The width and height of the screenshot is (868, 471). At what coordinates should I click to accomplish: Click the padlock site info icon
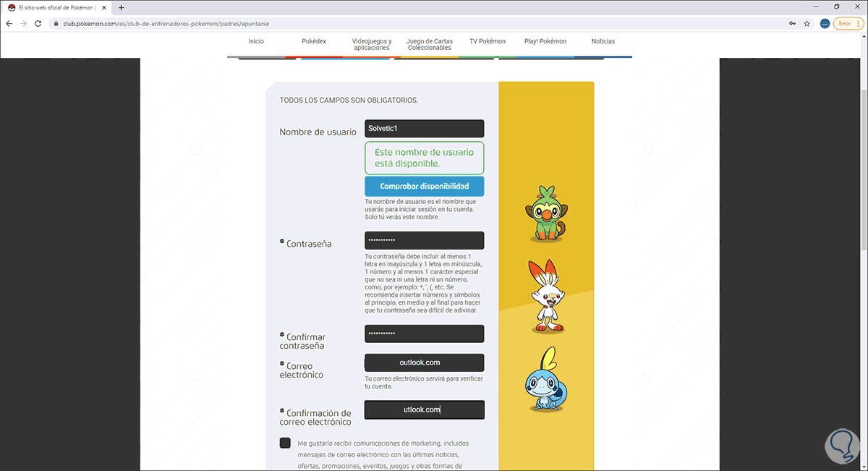(56, 23)
